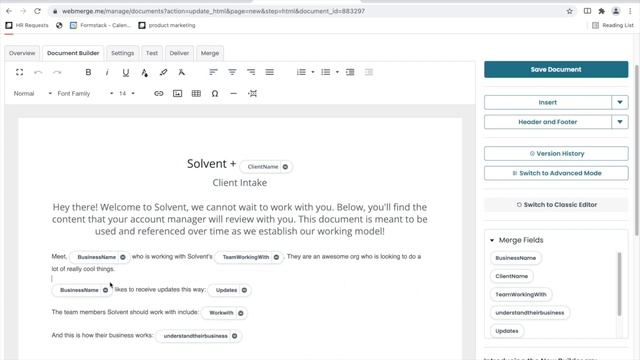Insert a bulleted list
Viewport: 640px width, 360px height.
click(x=325, y=72)
